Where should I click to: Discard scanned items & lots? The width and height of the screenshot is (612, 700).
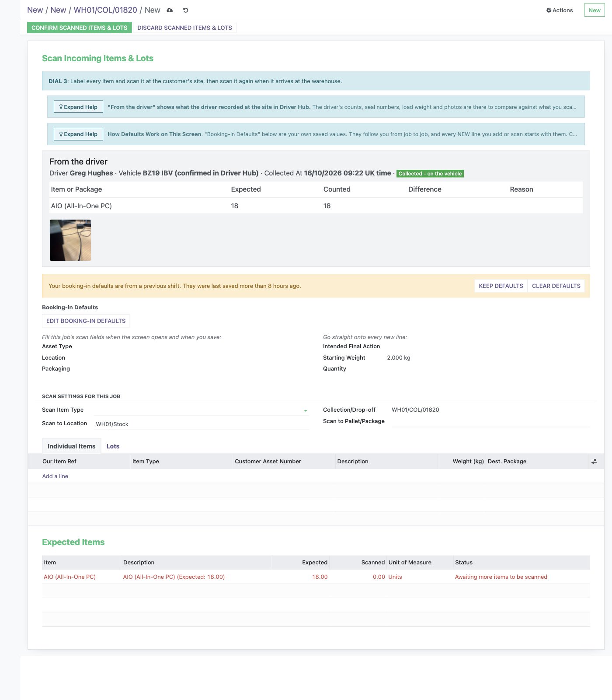pyautogui.click(x=184, y=28)
